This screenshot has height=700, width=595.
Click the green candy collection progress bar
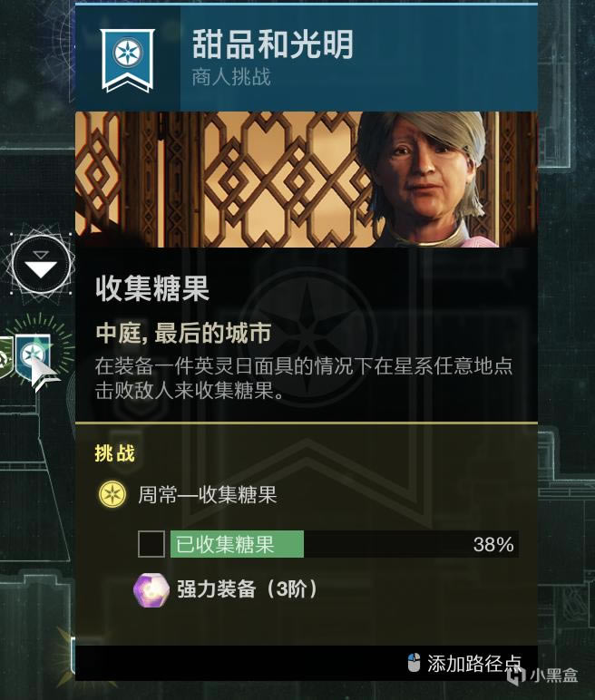(x=345, y=544)
